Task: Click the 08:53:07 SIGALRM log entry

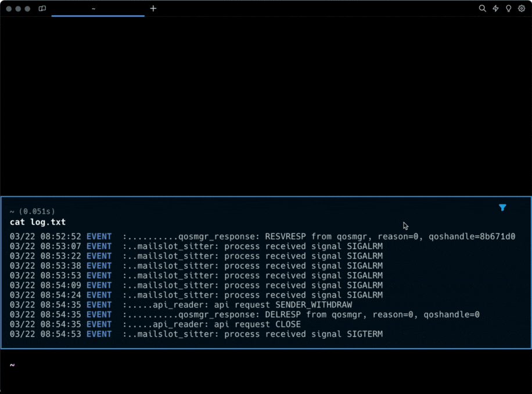Action: coord(196,246)
